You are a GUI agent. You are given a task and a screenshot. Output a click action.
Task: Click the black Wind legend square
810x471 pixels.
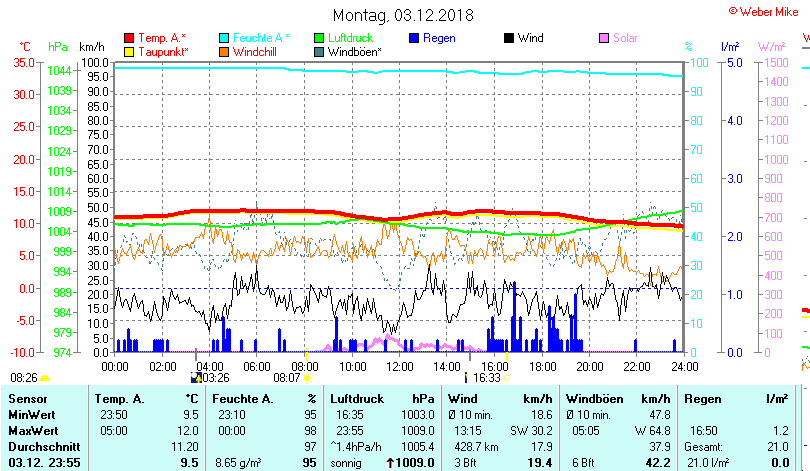pyautogui.click(x=509, y=38)
